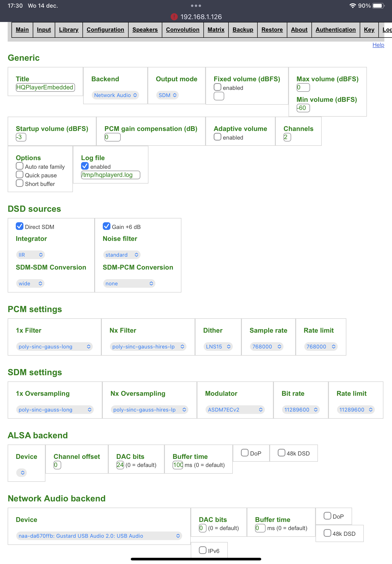Tap the three-dot multitasking icon at top
392x564 pixels.
pos(196,6)
